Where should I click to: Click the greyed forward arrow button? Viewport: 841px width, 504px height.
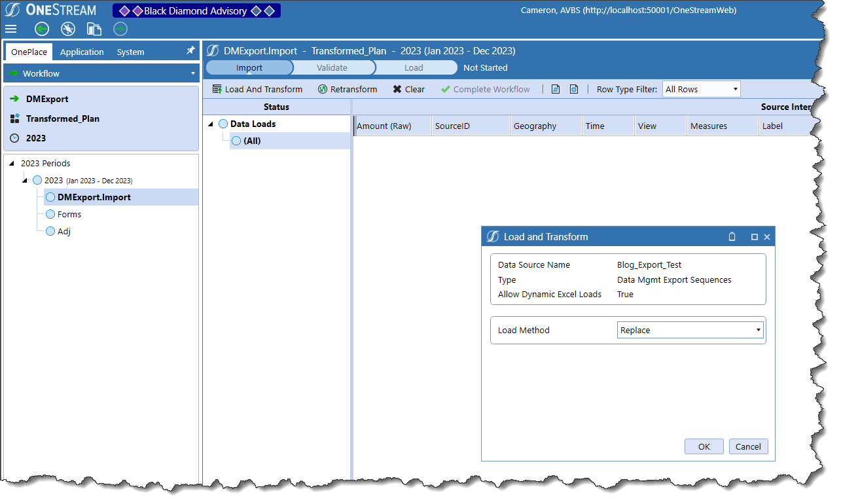coord(120,29)
